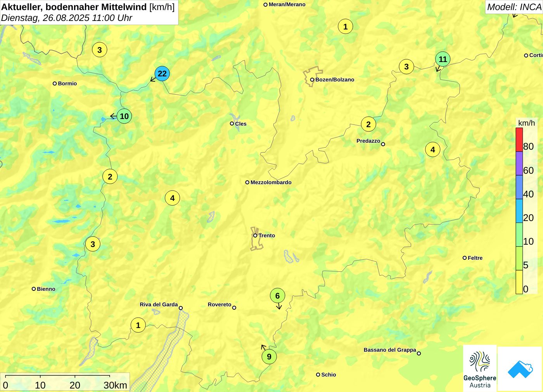The image size is (543, 392).
Task: Click the Schio town label
Action: [x=329, y=375]
